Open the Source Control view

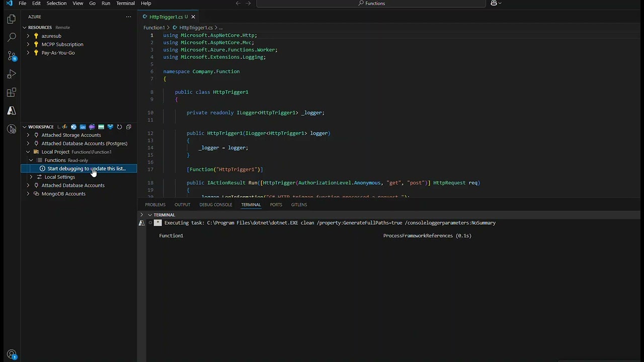click(x=11, y=56)
